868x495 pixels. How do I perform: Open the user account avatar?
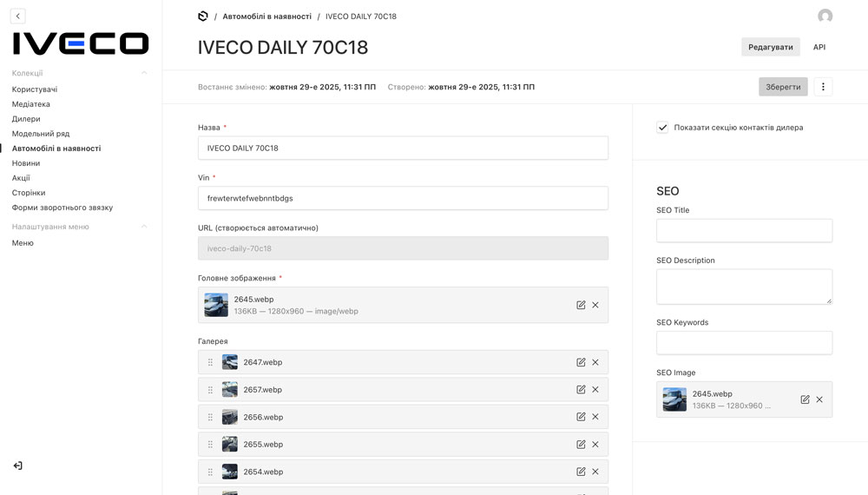pos(825,16)
